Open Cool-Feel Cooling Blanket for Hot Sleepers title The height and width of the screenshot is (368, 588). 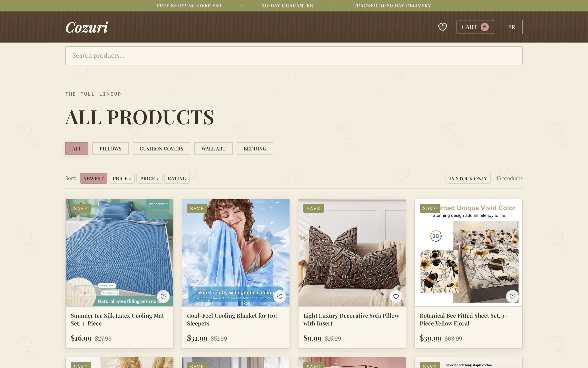pyautogui.click(x=232, y=319)
